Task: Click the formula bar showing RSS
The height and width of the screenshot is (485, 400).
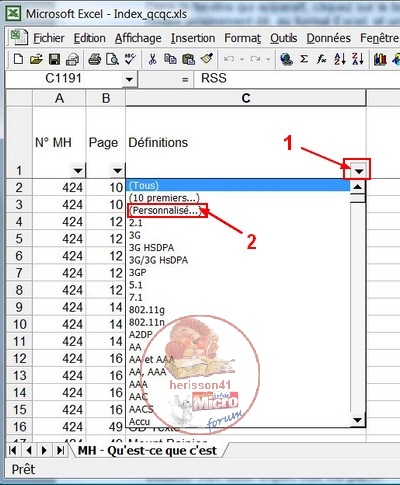Action: 297,79
